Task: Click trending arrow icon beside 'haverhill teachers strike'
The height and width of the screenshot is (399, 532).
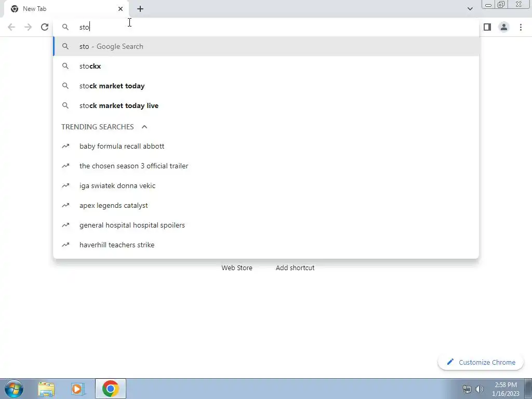Action: coord(65,245)
